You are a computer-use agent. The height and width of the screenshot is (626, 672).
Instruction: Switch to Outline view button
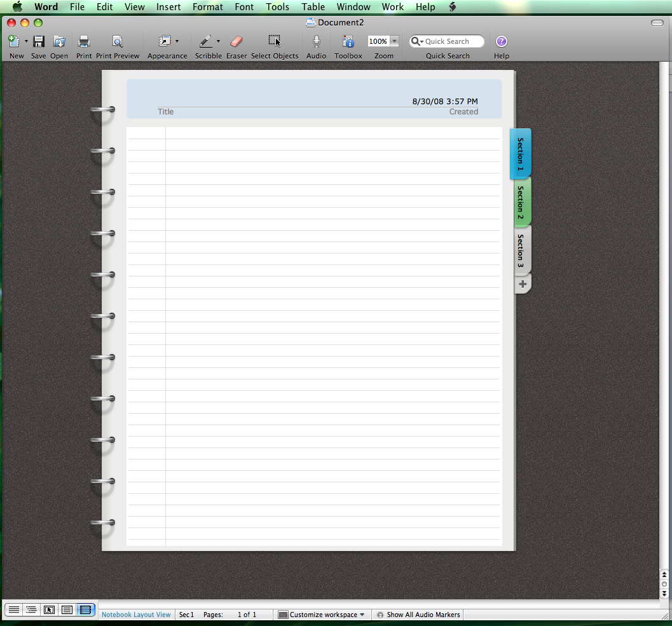(31, 609)
